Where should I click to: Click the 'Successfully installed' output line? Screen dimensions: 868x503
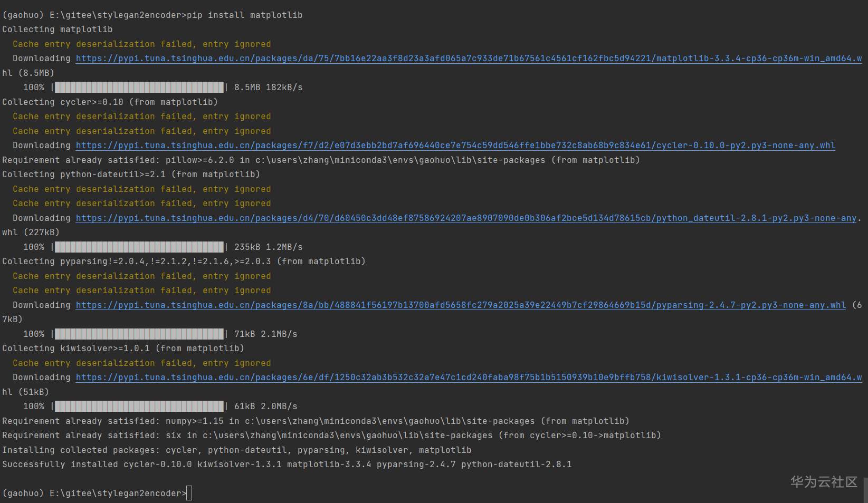pos(287,465)
